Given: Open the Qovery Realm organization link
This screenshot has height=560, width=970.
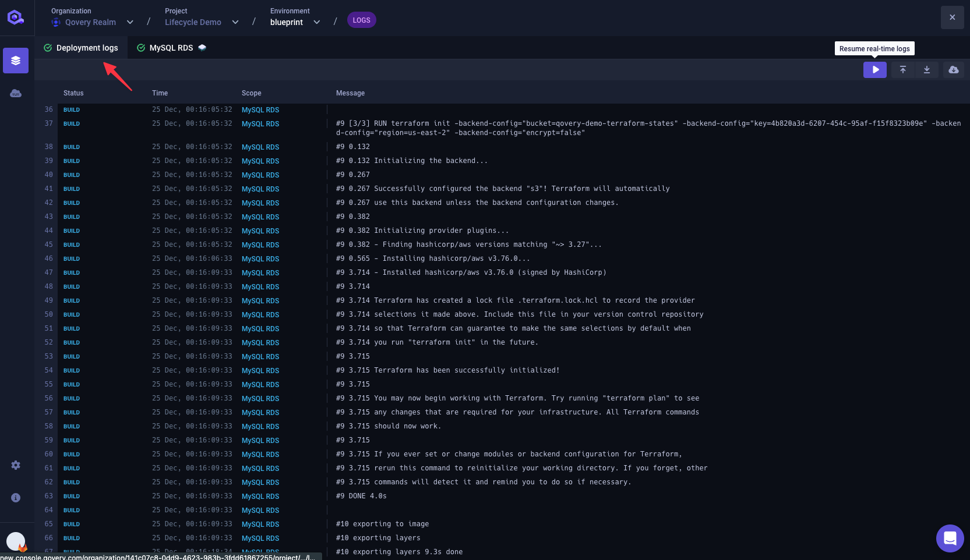Looking at the screenshot, I should click(x=90, y=22).
